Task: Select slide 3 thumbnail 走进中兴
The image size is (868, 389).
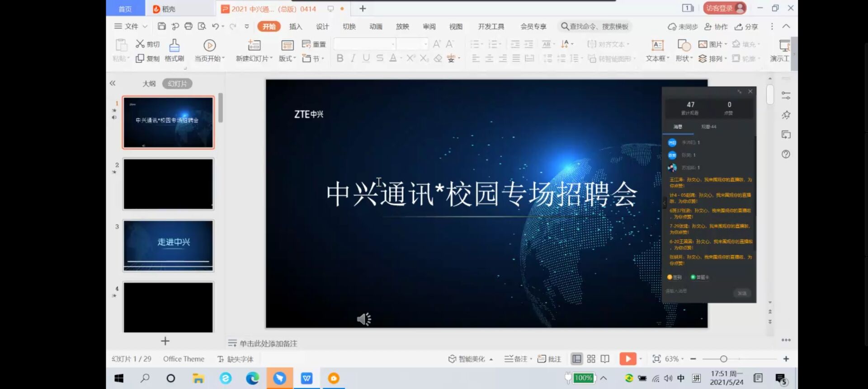Action: [x=168, y=245]
